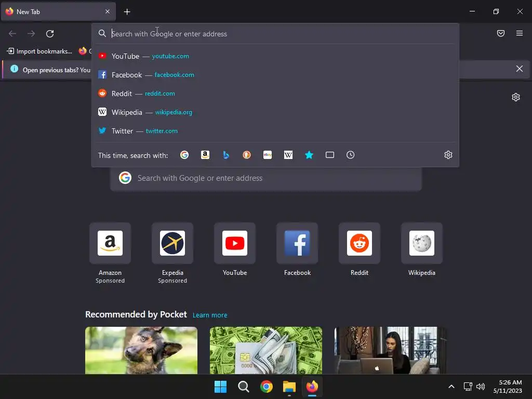Go forward one page
532x399 pixels.
[x=31, y=34]
